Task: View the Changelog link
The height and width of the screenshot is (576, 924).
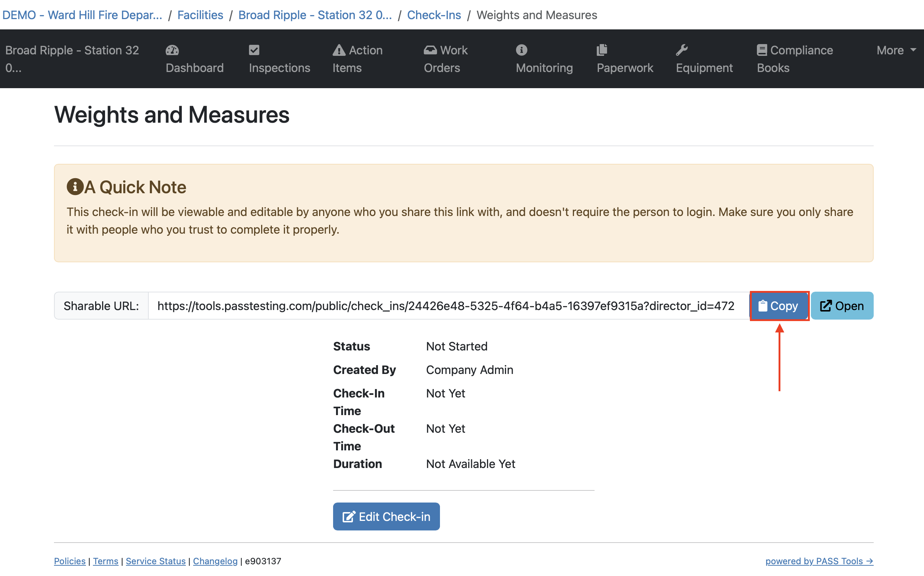Action: (215, 561)
